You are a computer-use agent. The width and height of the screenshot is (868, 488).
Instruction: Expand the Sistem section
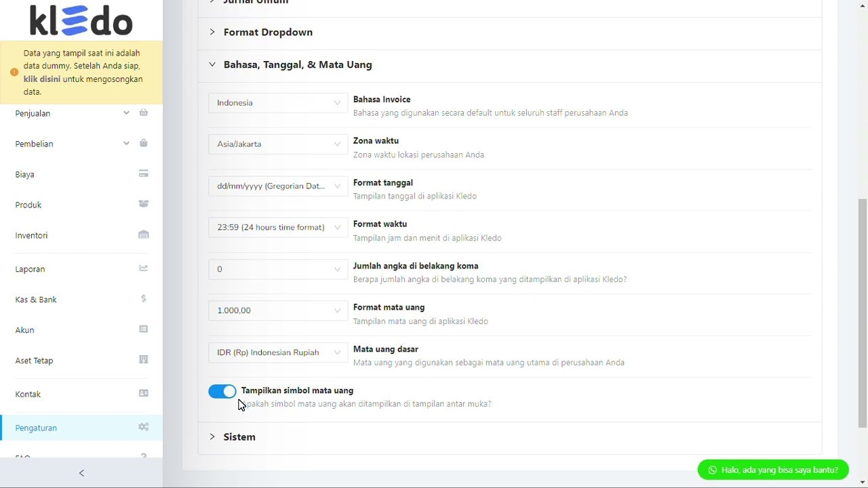coord(239,437)
